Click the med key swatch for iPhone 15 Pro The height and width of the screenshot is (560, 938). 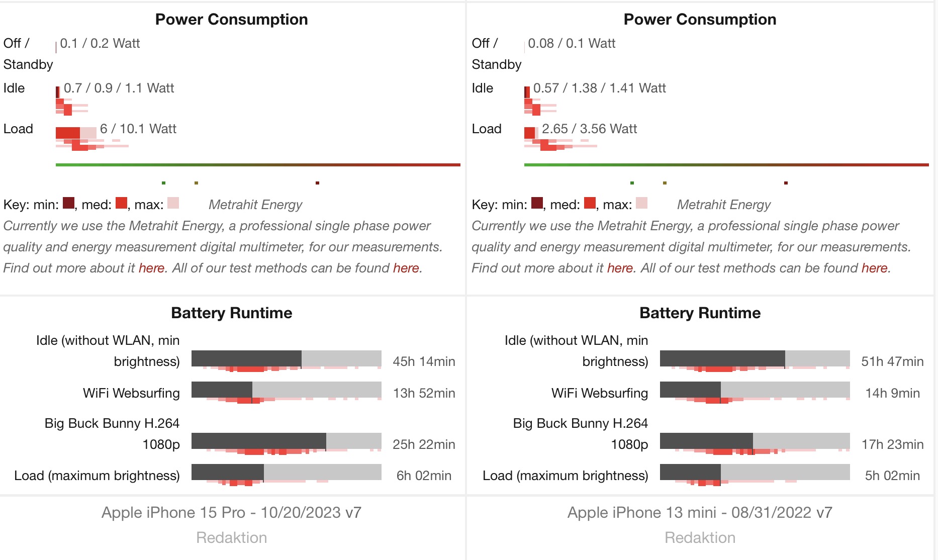tap(121, 203)
